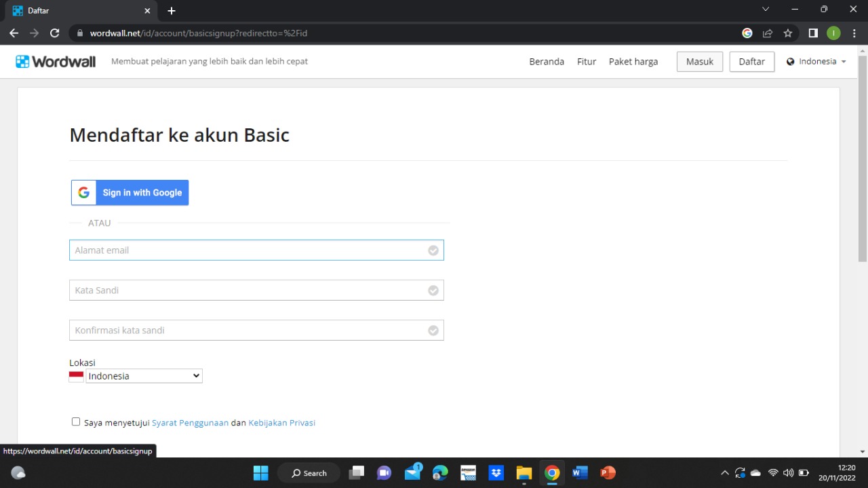Screen dimensions: 868x488
Task: Switch to Chrome on taskbar
Action: tap(552, 473)
